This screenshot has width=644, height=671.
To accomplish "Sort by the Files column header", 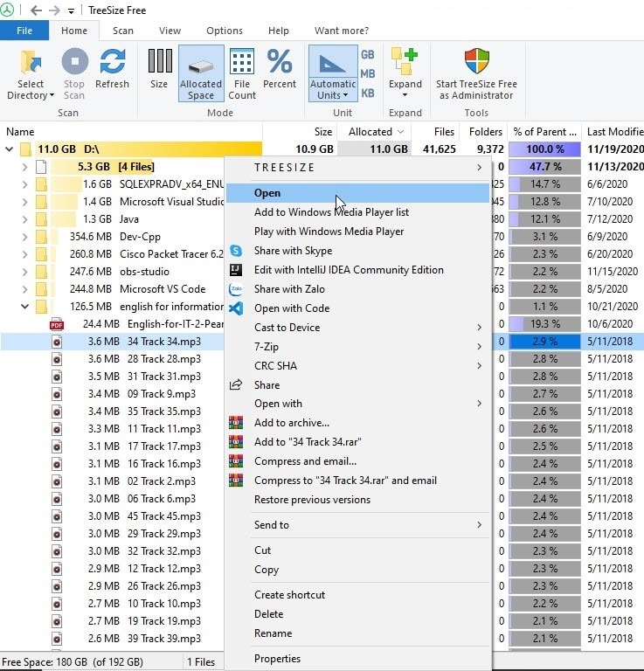I will (x=435, y=132).
